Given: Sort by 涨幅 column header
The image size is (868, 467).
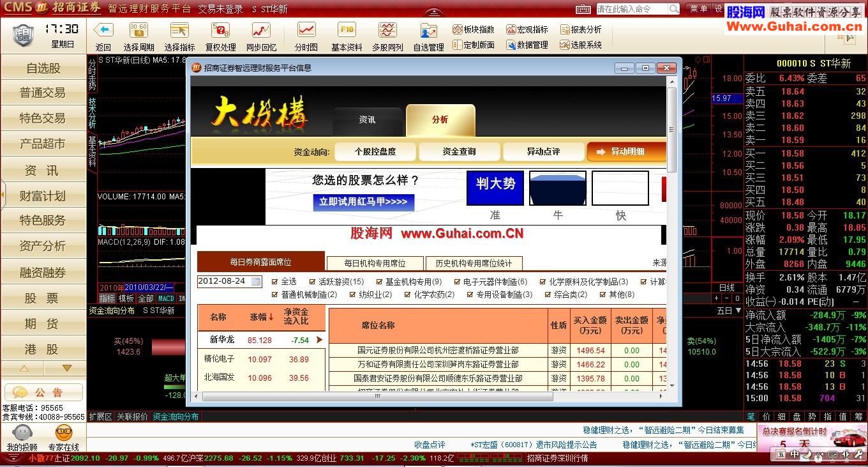Looking at the screenshot, I should pyautogui.click(x=262, y=317).
